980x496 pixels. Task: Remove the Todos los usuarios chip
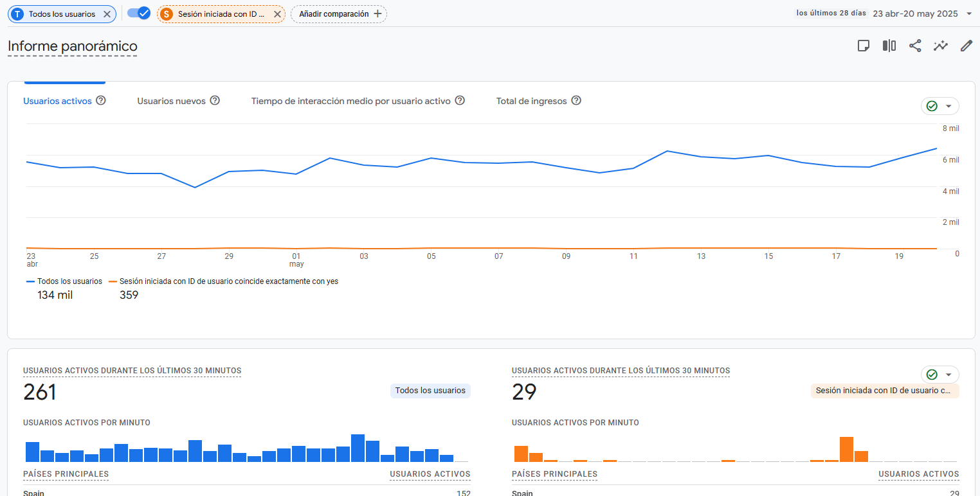pyautogui.click(x=107, y=14)
